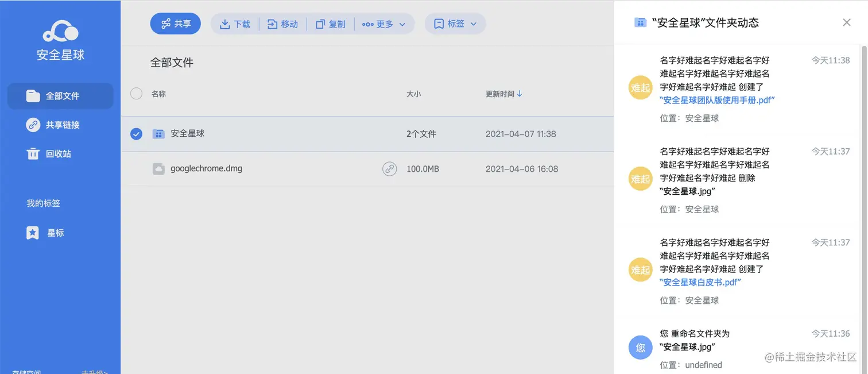Click the 今天11:38 activity timestamp
Screen dimensions: 868x374
[831, 60]
